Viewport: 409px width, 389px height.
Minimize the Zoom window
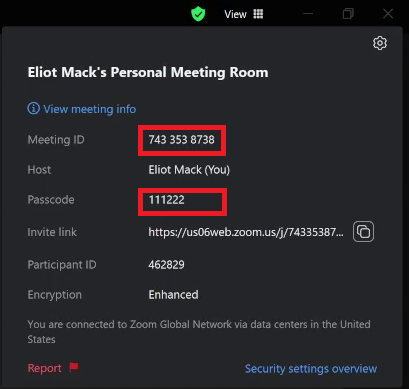(x=308, y=14)
